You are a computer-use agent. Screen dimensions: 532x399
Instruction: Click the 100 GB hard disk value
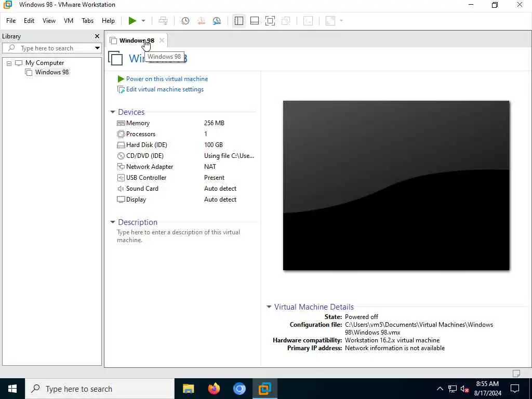click(x=214, y=145)
